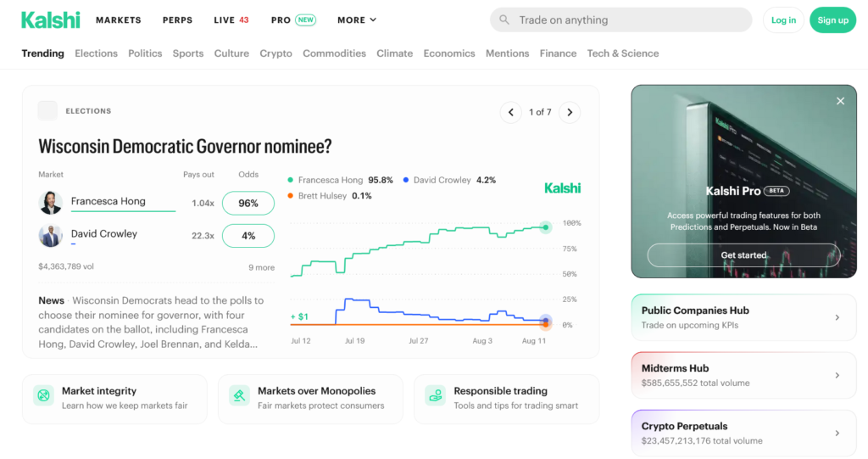Click the search magnifier icon

pyautogui.click(x=504, y=20)
